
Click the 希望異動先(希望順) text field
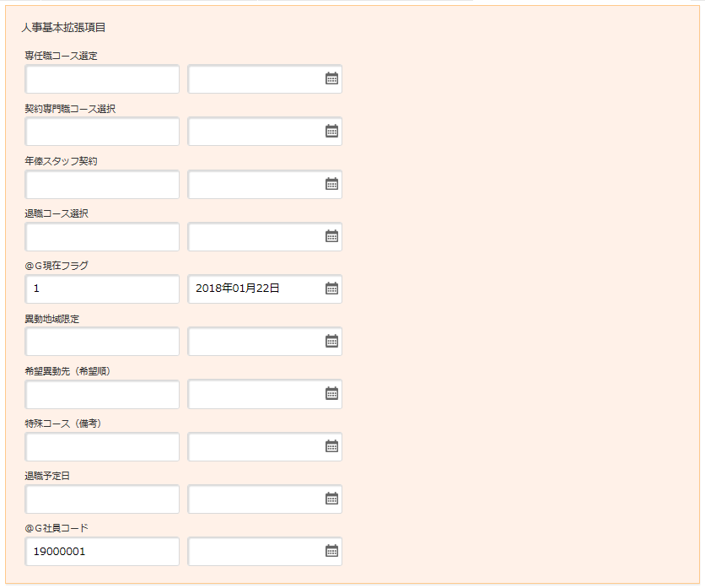point(102,393)
